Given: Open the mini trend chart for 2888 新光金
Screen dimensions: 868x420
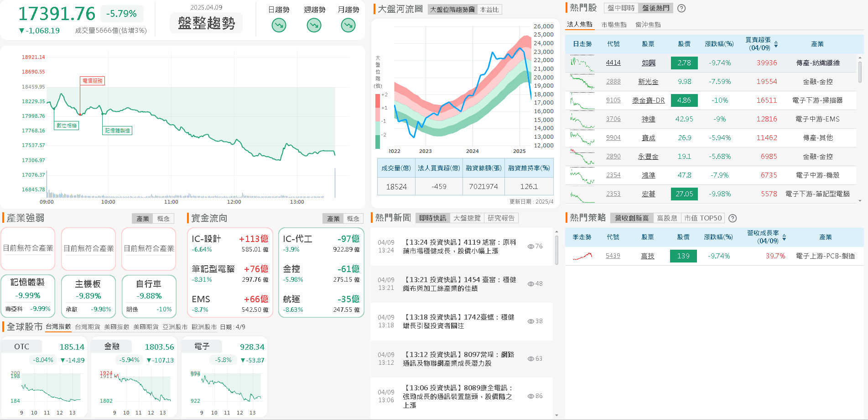Looking at the screenshot, I should [582, 82].
